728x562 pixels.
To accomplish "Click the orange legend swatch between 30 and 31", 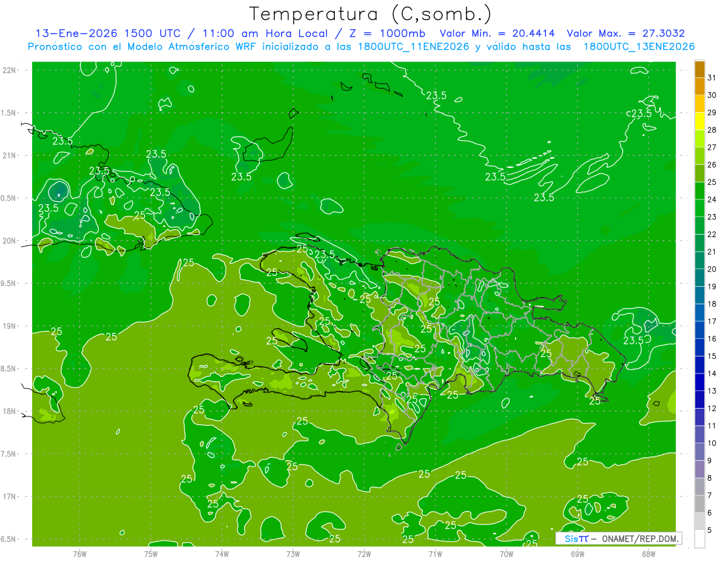I will pos(699,87).
